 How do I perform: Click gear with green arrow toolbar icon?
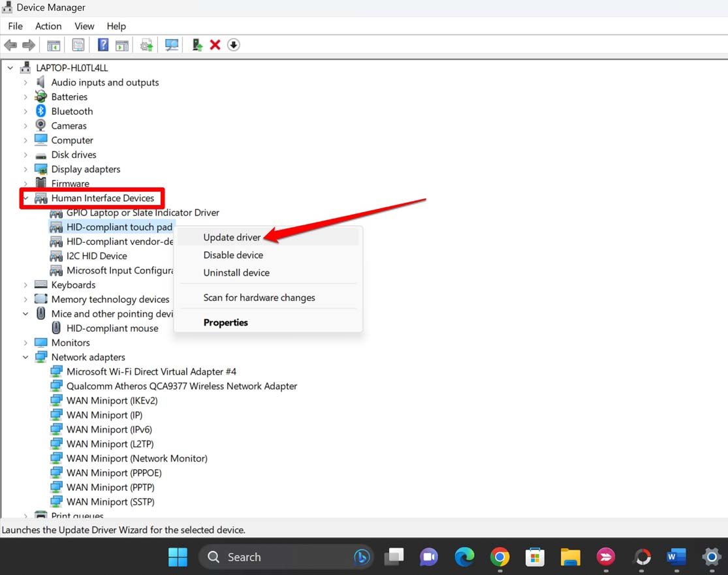(x=147, y=45)
